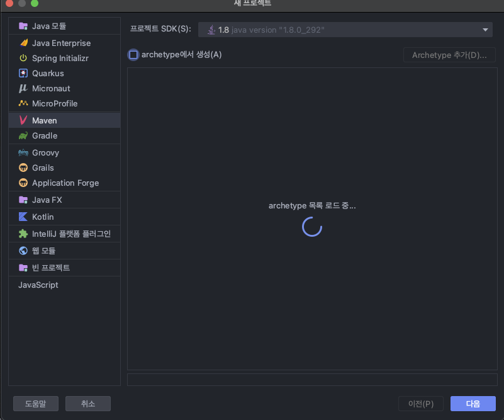
Task: Enable the archetype에서 생성 checkbox
Action: pos(133,55)
